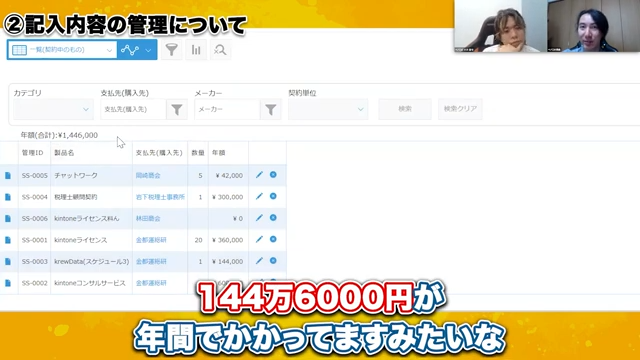The image size is (640, 360).
Task: Edit the チャットワーク row with pencil icon
Action: coord(259,175)
